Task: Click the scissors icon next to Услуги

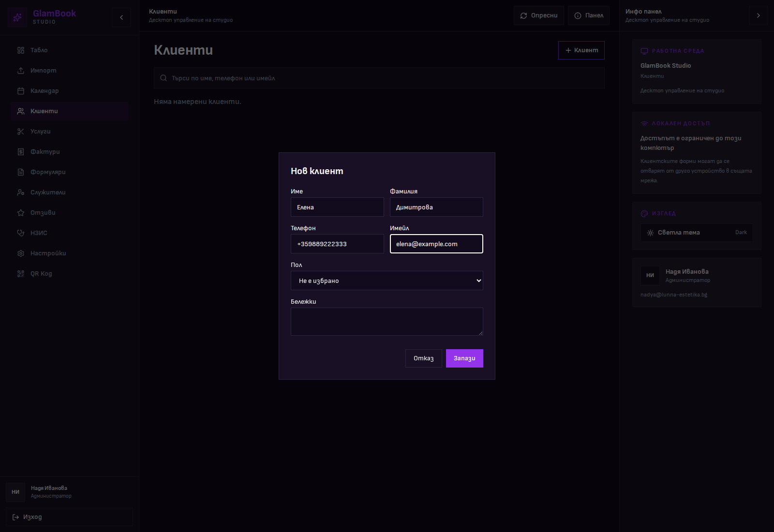Action: (21, 132)
